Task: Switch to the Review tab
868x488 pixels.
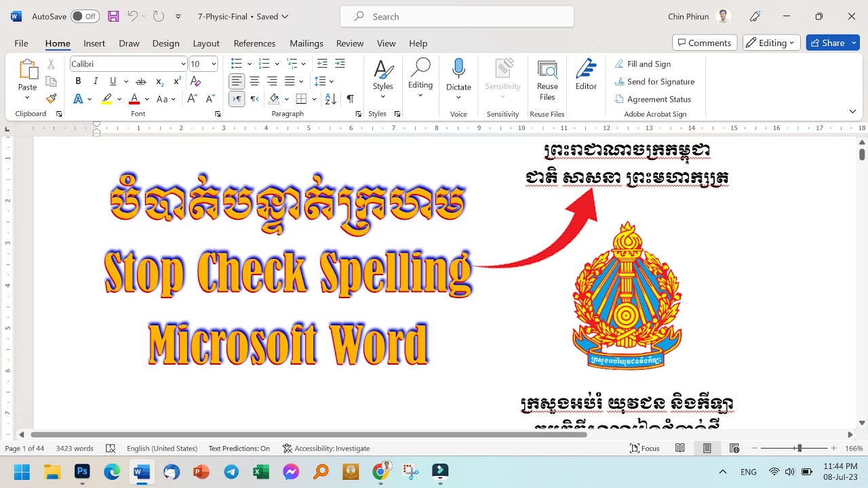Action: tap(350, 43)
